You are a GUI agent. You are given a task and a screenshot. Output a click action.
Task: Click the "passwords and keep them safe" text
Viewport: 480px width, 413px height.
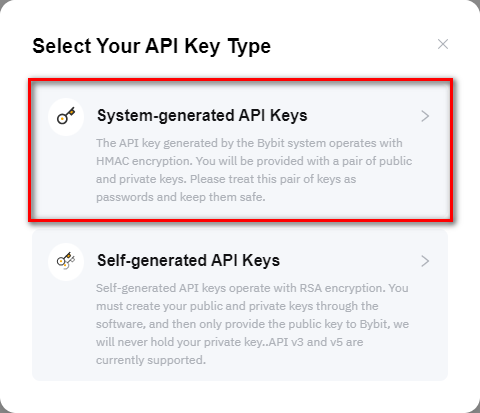[x=181, y=197]
